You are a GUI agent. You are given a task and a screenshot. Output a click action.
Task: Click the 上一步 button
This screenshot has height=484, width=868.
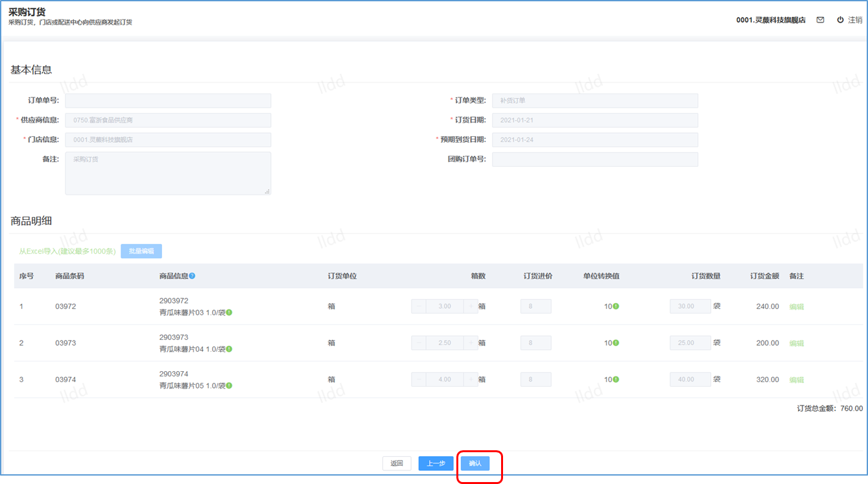[x=436, y=463]
